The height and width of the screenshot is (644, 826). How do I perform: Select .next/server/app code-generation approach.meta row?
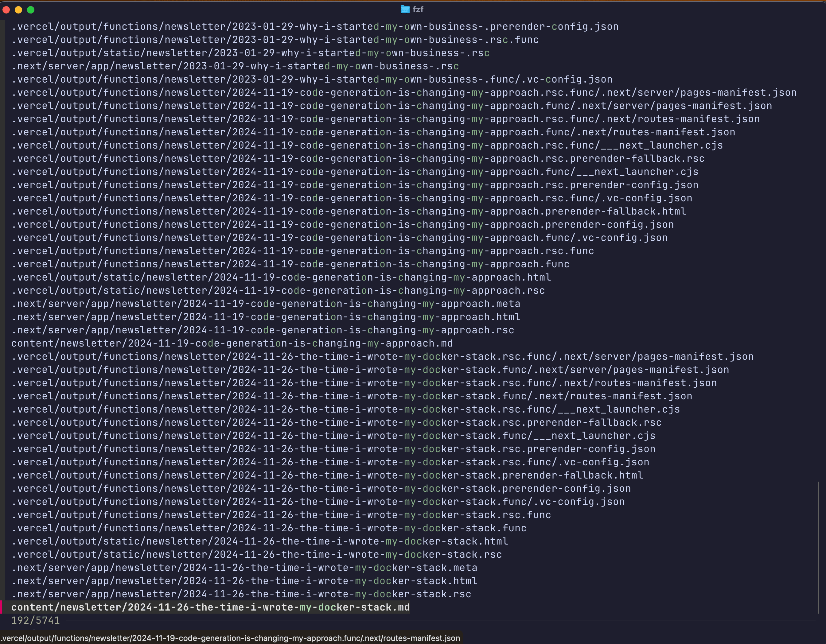266,304
